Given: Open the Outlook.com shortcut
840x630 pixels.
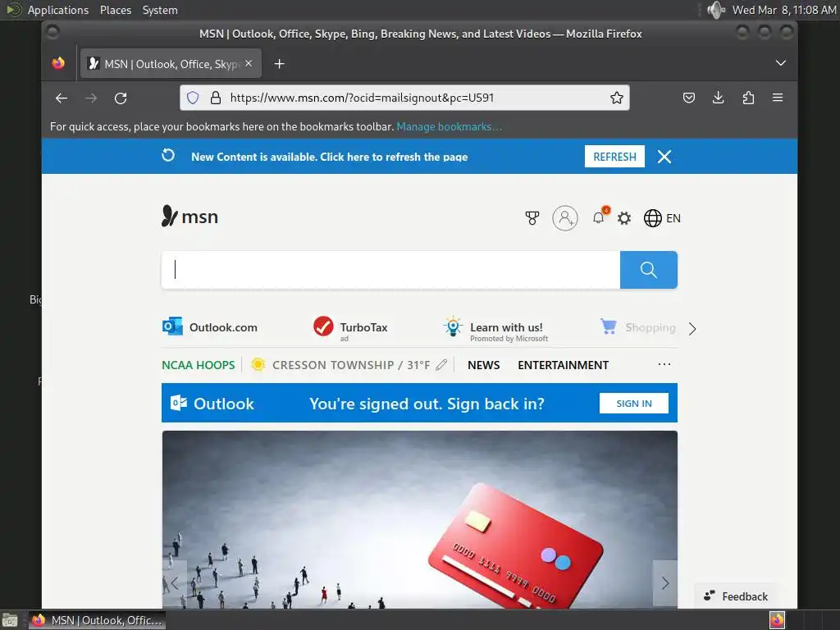Looking at the screenshot, I should [210, 326].
